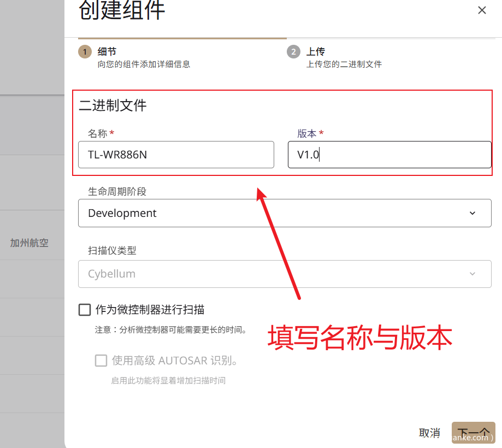Click the 取消 button
The image size is (502, 448).
tap(429, 433)
